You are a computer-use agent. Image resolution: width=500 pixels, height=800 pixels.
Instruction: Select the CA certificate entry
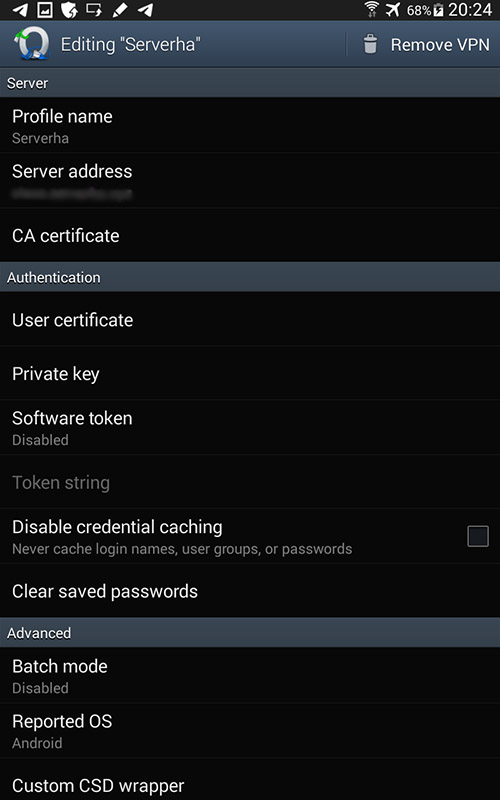point(250,235)
